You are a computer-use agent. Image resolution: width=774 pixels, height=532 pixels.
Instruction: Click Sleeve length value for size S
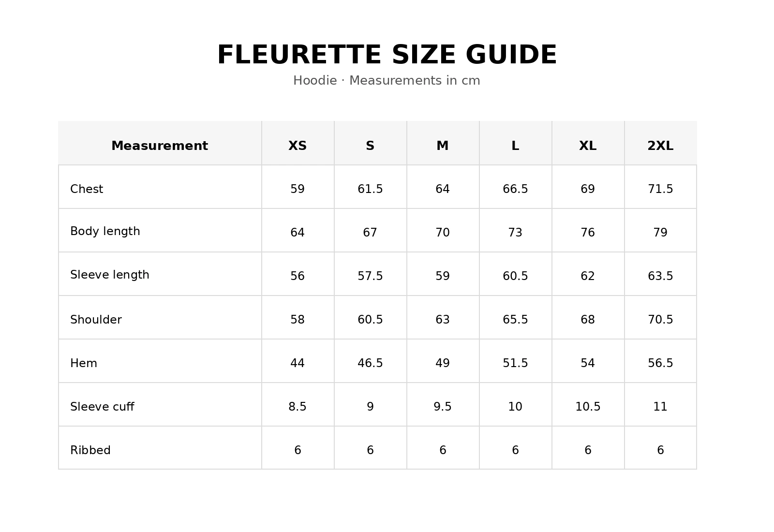tap(370, 276)
